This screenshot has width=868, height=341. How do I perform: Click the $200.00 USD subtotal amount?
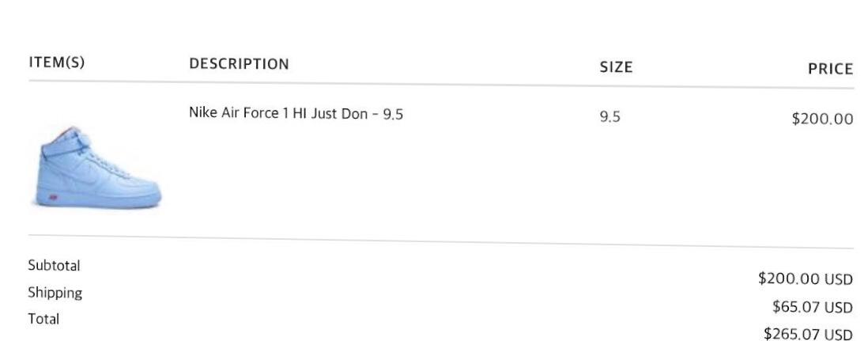tap(806, 278)
